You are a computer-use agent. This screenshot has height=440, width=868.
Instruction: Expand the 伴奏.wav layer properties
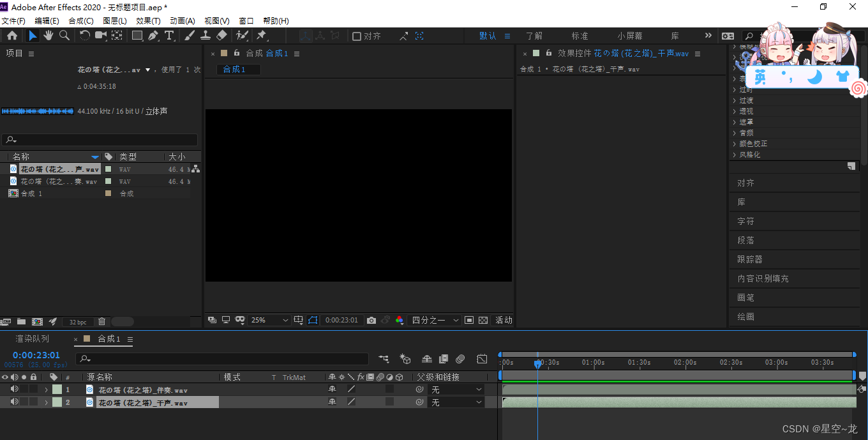point(46,390)
